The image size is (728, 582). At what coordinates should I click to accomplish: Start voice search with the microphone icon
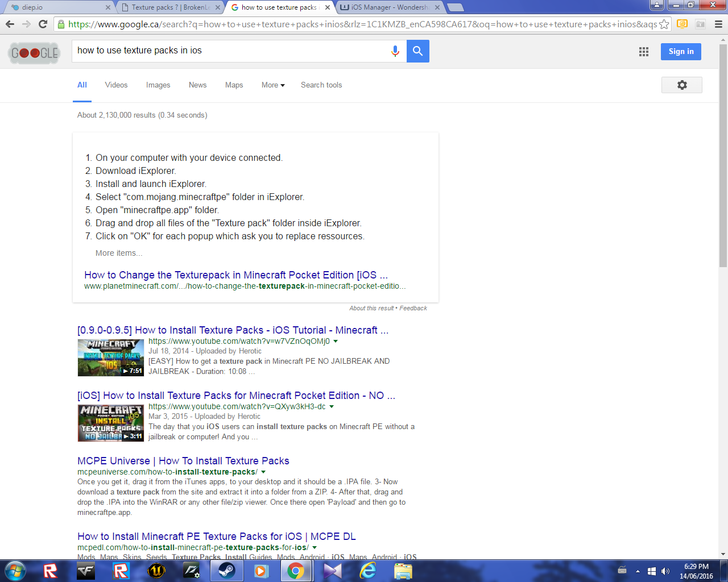[x=395, y=51]
